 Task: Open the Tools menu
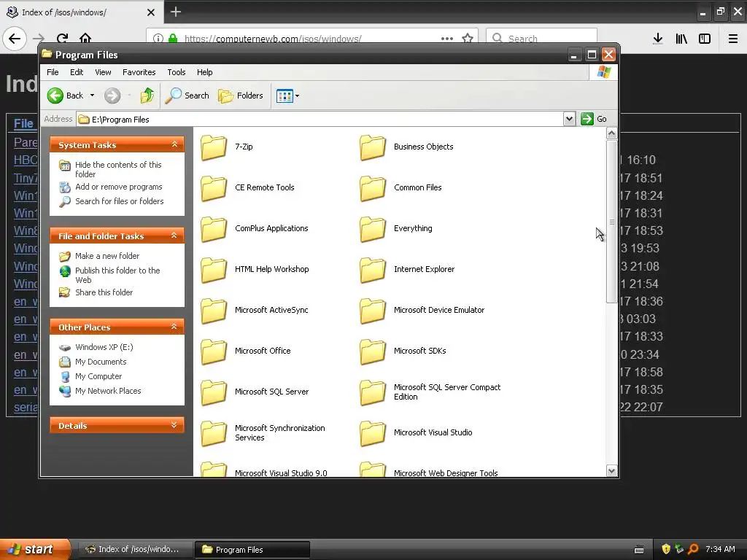[177, 72]
